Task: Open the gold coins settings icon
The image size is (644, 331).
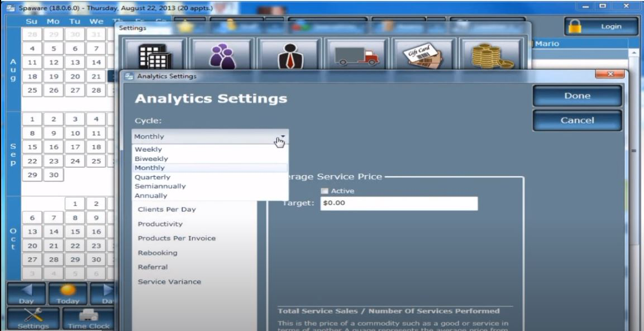Action: 491,55
